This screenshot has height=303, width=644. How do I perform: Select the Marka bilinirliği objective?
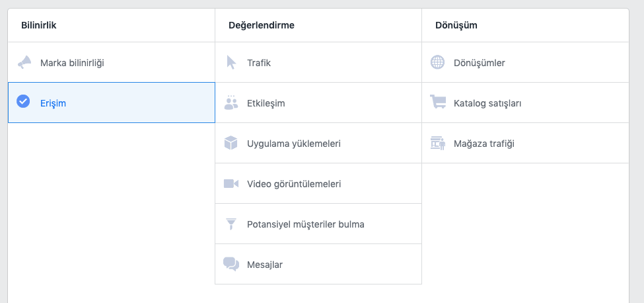pos(112,62)
